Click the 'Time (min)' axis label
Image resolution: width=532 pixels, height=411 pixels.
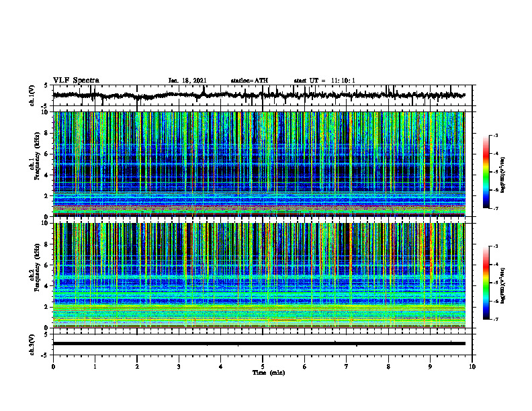tap(269, 373)
